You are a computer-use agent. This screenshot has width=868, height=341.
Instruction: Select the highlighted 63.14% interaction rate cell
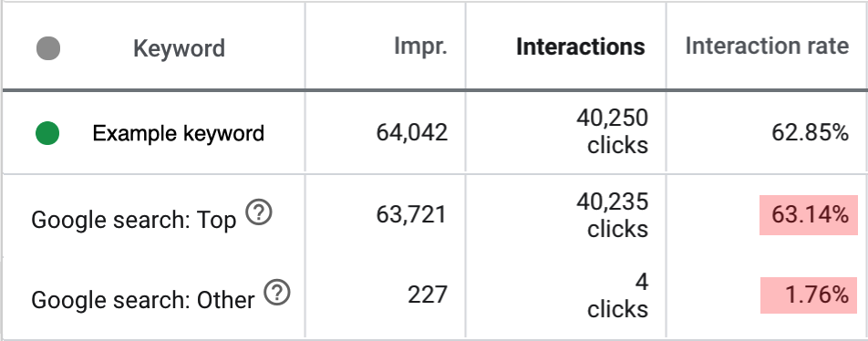click(x=809, y=215)
